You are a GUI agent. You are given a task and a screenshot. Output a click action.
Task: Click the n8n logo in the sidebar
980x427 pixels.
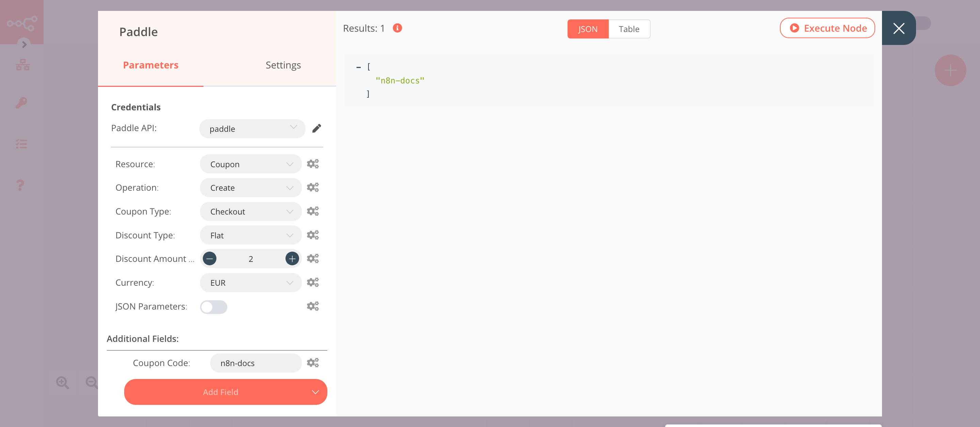[x=22, y=22]
